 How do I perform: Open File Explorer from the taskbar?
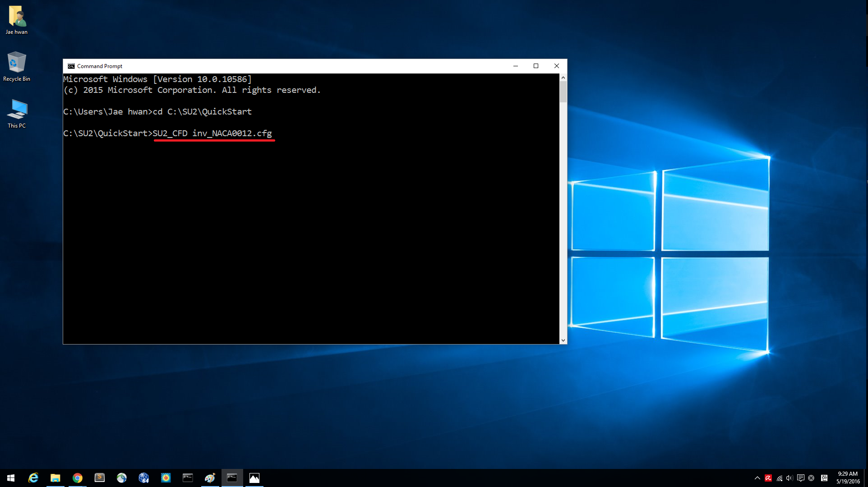click(x=55, y=478)
